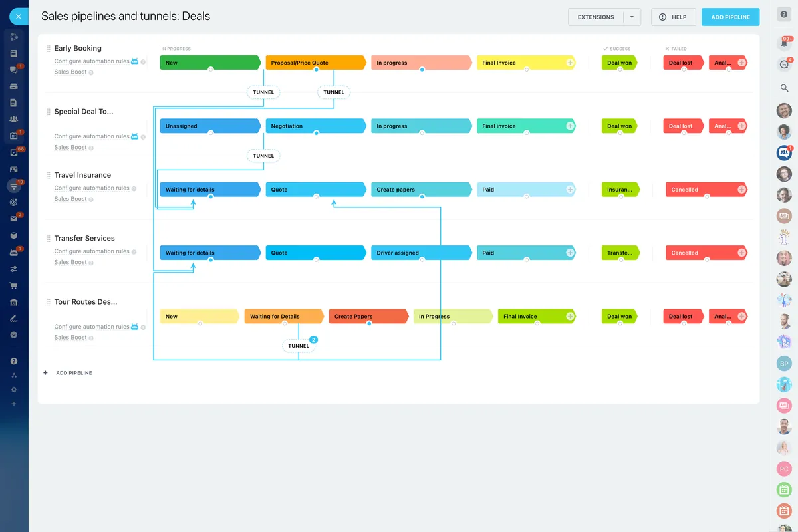Close the pipelines panel with the X button
The width and height of the screenshot is (798, 532).
(x=19, y=17)
